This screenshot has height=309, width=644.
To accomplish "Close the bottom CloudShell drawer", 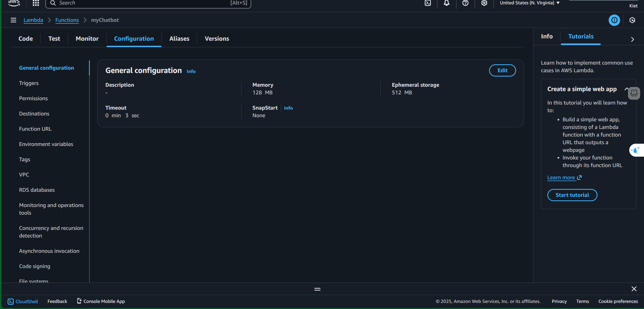I will [x=634, y=289].
